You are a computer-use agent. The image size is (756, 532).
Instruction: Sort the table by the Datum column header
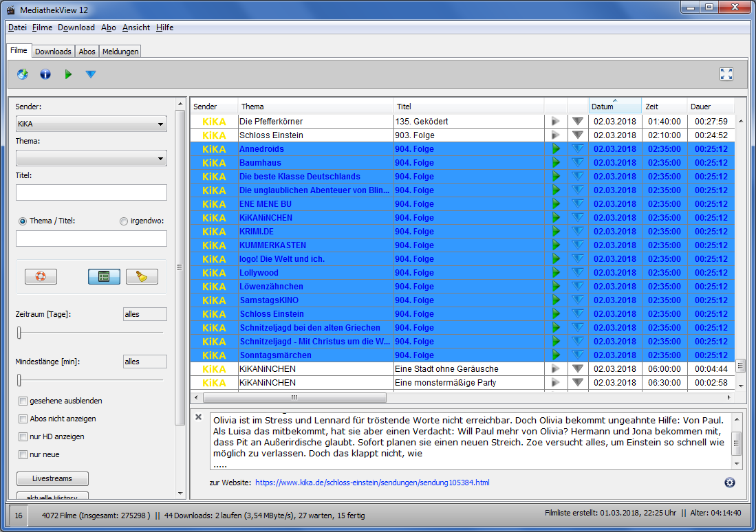(615, 107)
